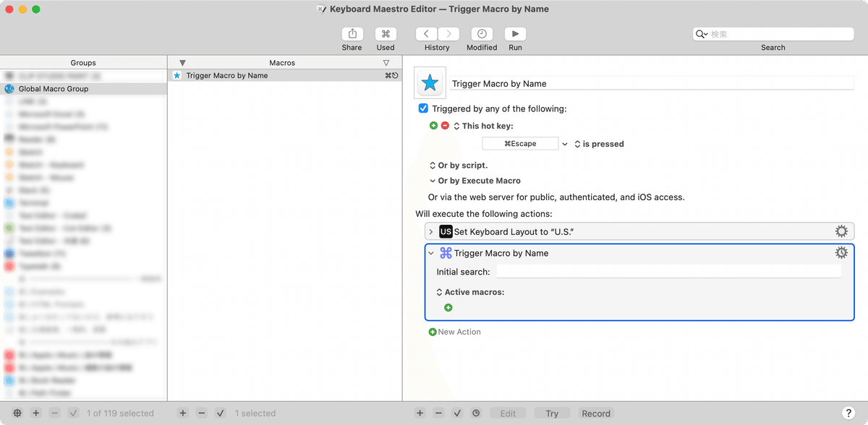This screenshot has width=868, height=425.
Task: Remove the hot key trigger with red minus
Action: (445, 126)
